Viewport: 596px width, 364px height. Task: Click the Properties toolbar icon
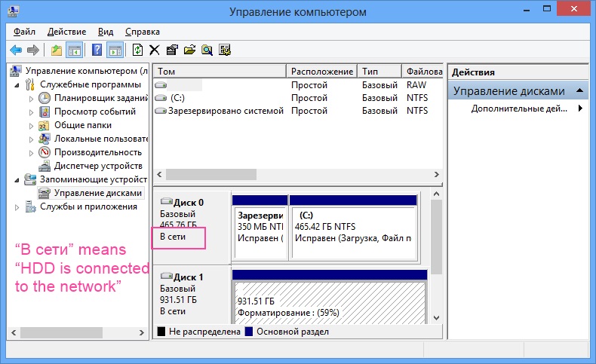172,50
